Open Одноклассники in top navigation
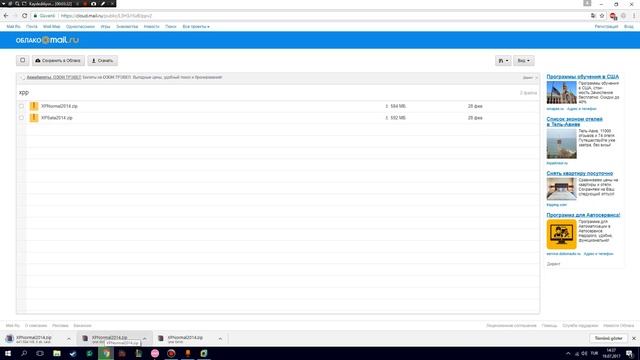The height and width of the screenshot is (360, 640). [x=80, y=27]
